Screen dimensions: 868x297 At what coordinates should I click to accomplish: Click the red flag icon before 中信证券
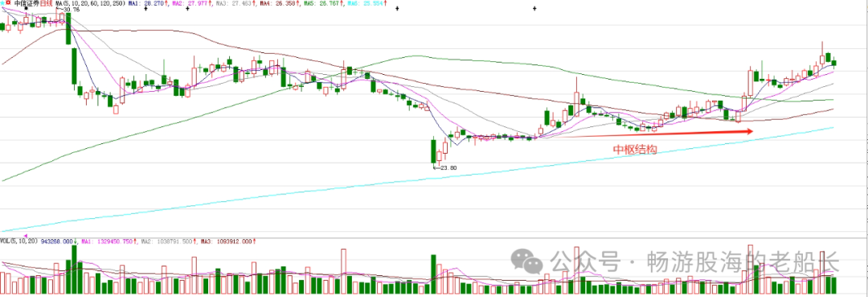pyautogui.click(x=8, y=2)
